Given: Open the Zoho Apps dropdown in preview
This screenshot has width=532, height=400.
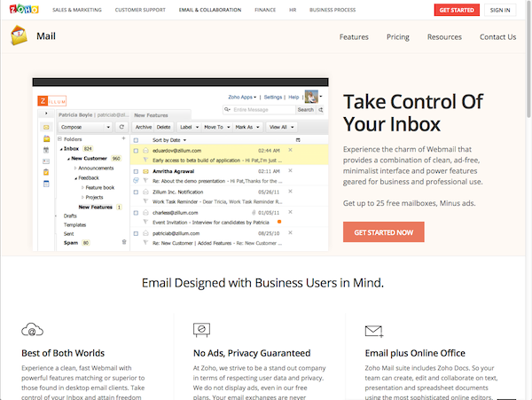Looking at the screenshot, I should tap(242, 97).
